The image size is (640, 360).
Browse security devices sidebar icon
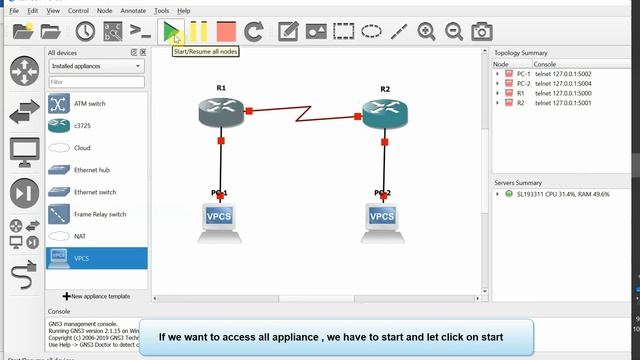pyautogui.click(x=24, y=193)
